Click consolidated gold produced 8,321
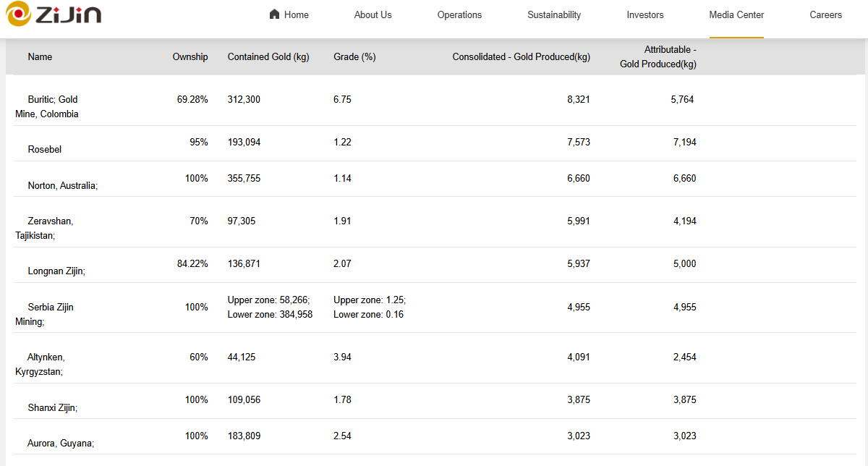The width and height of the screenshot is (868, 466). pyautogui.click(x=579, y=99)
